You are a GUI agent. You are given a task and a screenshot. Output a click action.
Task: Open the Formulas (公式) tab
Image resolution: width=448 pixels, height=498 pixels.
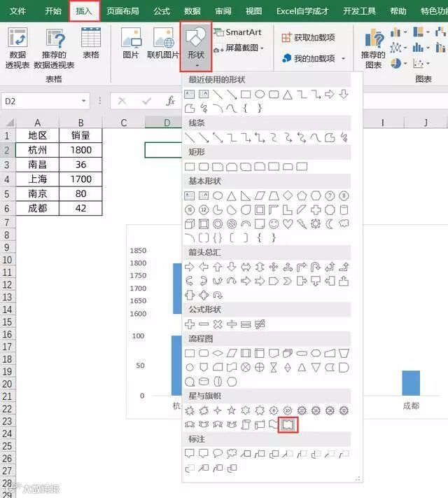162,11
